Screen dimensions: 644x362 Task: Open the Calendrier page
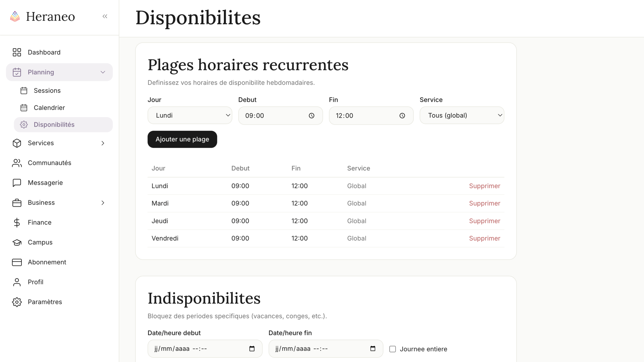pyautogui.click(x=49, y=108)
